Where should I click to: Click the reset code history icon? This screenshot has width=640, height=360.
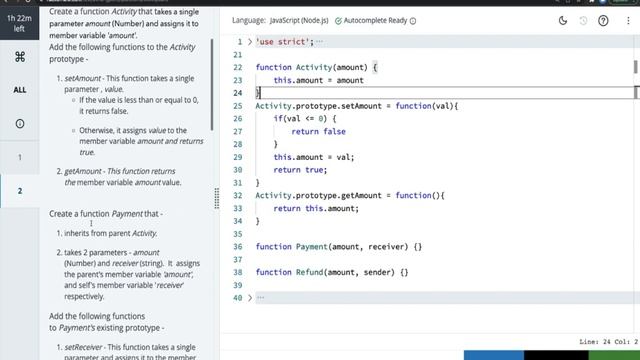coord(583,20)
